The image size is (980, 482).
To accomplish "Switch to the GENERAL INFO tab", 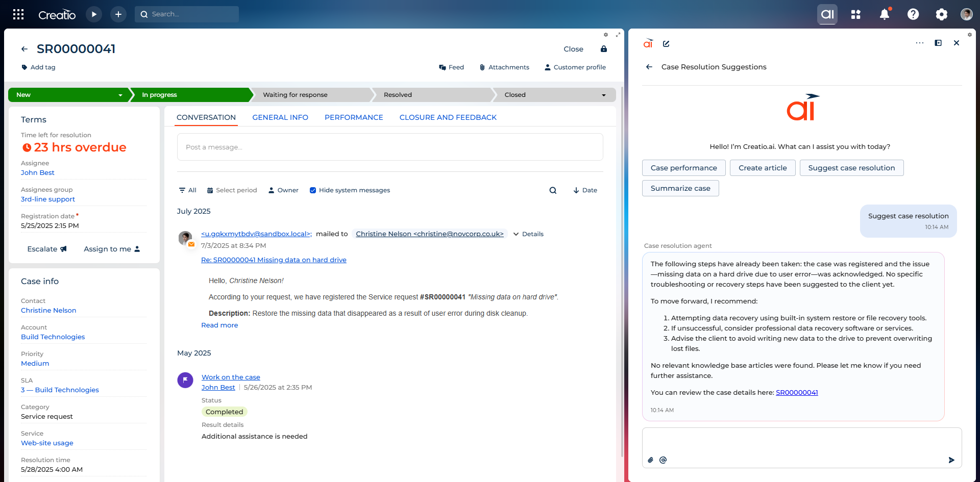I will click(280, 117).
